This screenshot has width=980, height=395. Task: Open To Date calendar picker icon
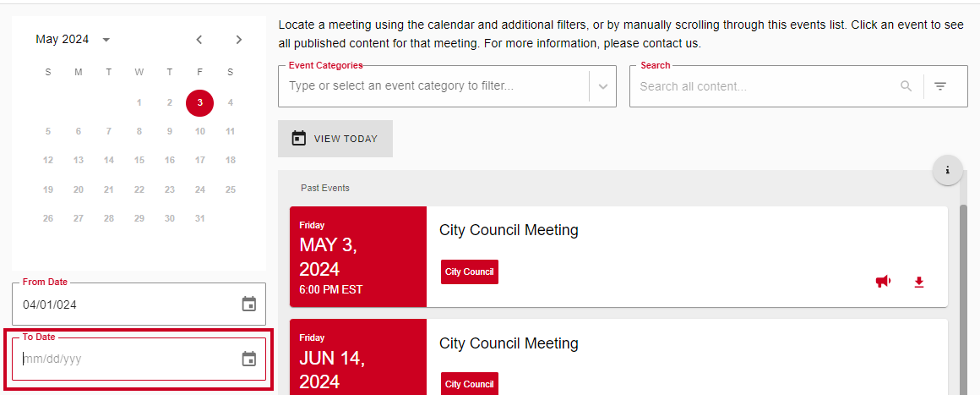(x=249, y=359)
